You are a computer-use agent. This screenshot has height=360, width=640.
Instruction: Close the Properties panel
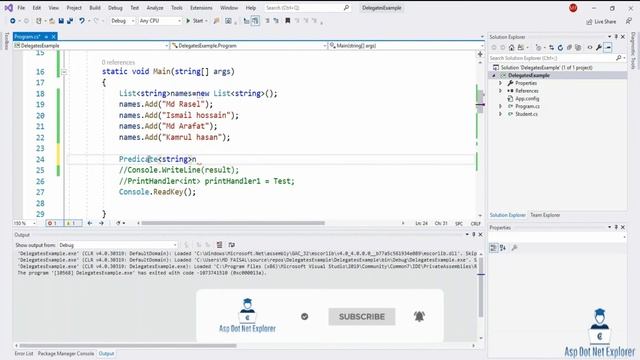pos(623,227)
